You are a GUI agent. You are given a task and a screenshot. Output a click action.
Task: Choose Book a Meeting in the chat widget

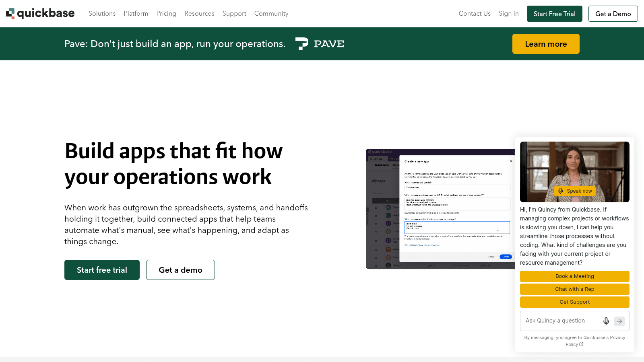[575, 276]
